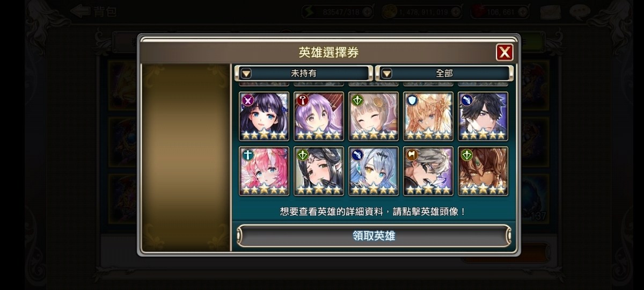Go back using the 背包 arrow
This screenshot has width=644, height=290.
coord(93,11)
